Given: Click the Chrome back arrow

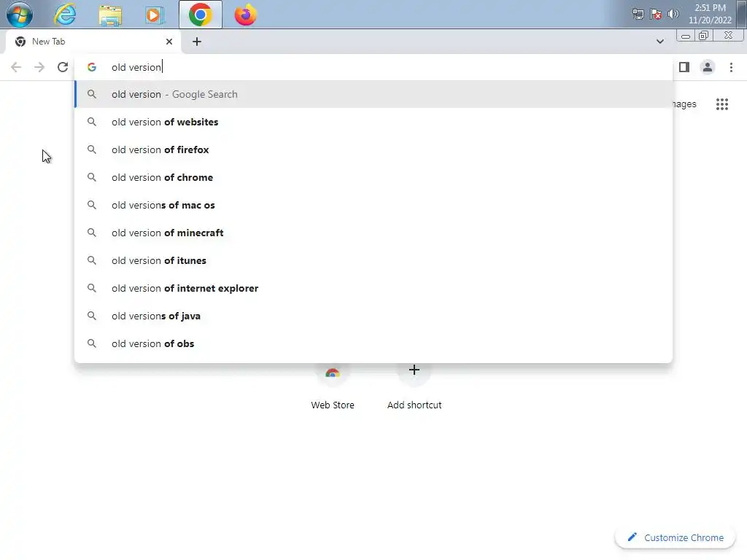Looking at the screenshot, I should click(16, 67).
